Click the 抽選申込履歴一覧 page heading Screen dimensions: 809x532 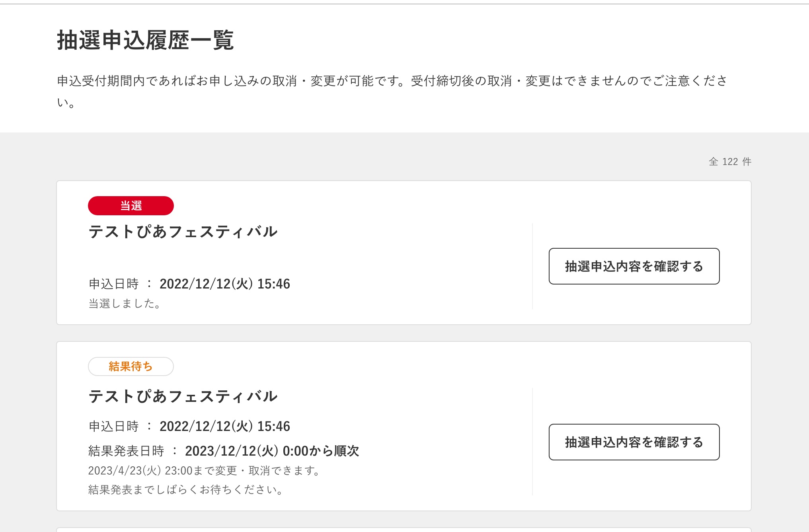coord(146,40)
